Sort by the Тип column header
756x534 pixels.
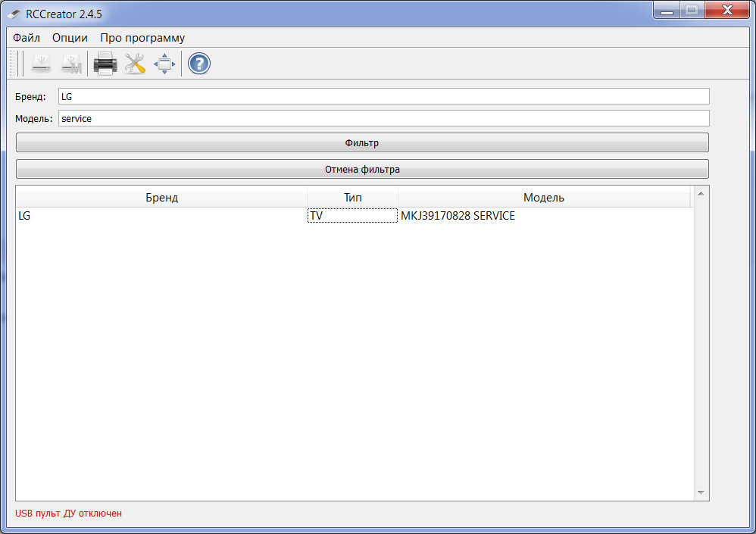pyautogui.click(x=352, y=198)
